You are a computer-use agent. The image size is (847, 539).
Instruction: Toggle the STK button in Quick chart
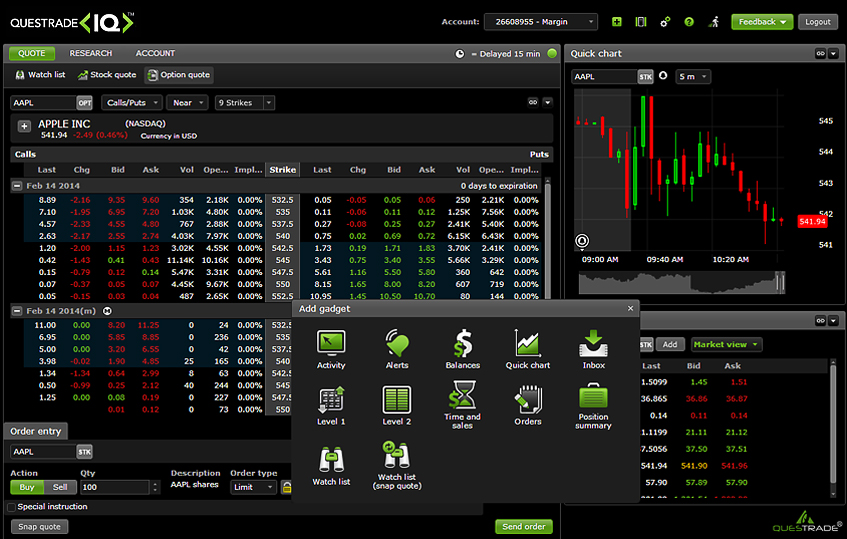click(x=646, y=77)
